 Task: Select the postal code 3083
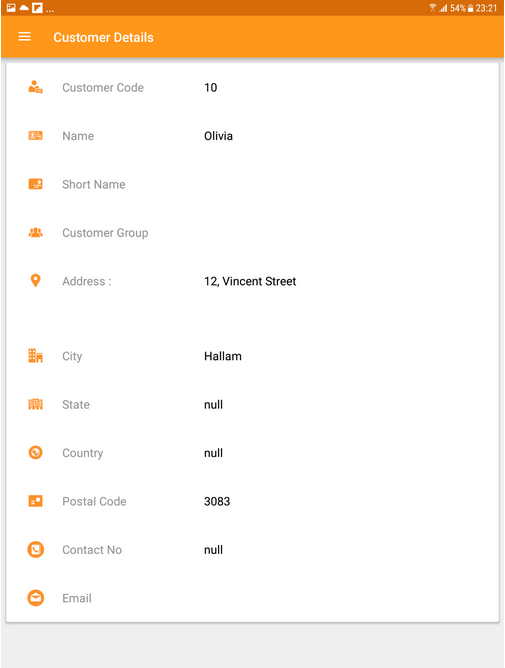click(217, 501)
